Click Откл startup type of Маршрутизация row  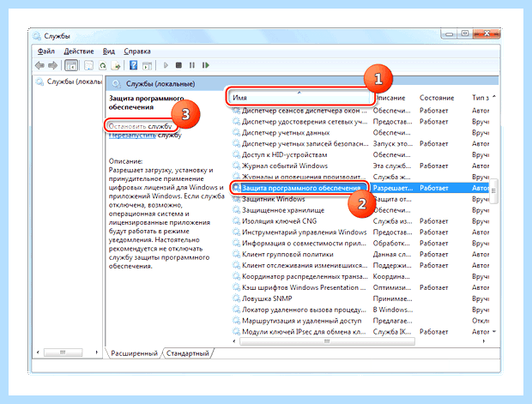pyautogui.click(x=481, y=321)
